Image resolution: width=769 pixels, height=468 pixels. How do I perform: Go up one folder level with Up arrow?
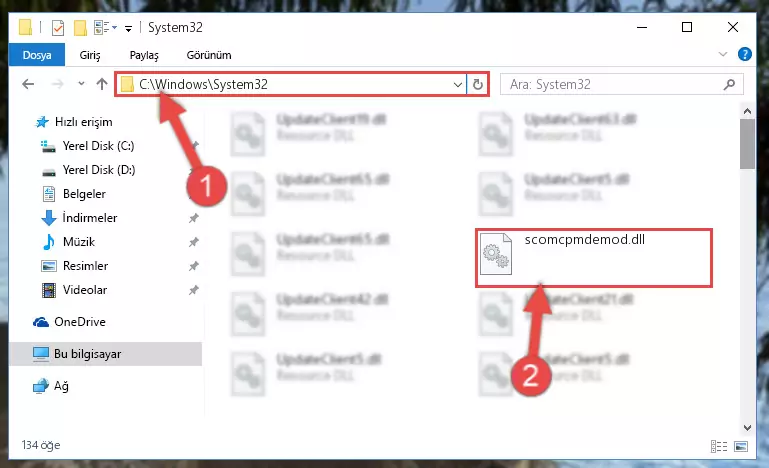point(102,84)
